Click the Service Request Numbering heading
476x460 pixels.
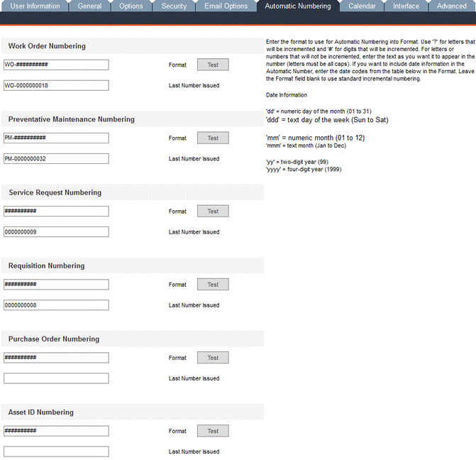click(x=55, y=192)
